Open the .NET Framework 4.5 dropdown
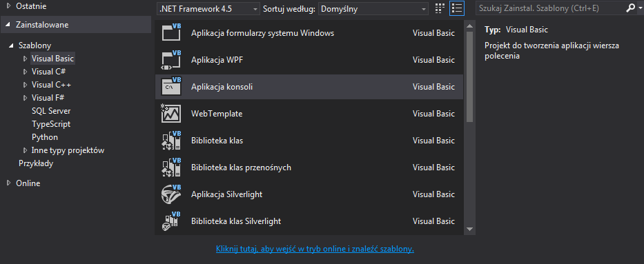This screenshot has width=644, height=264. click(208, 8)
